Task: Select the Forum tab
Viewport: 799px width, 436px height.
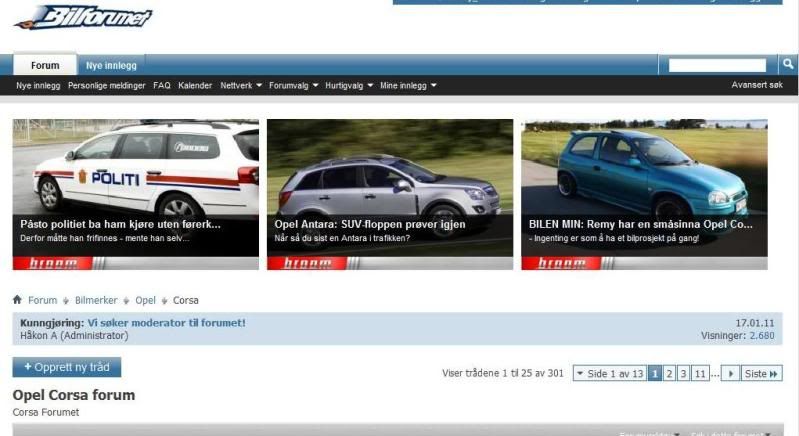Action: point(45,65)
